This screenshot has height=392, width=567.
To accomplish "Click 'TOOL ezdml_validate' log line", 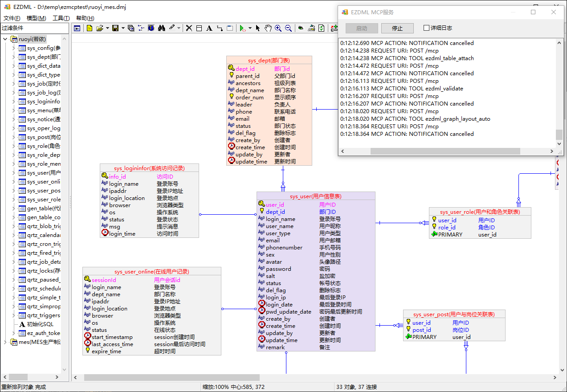I will tap(402, 89).
